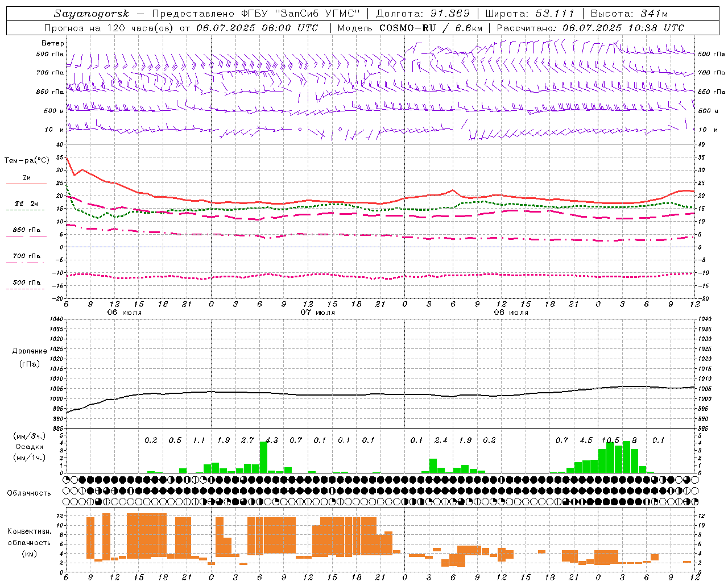Viewport: 728px width, 582px height.
Task: Click the 'Td 2м' dew point legend label
Action: tap(26, 203)
